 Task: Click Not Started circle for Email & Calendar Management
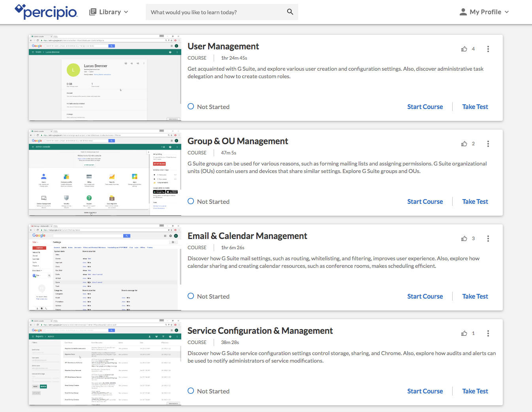tap(191, 296)
